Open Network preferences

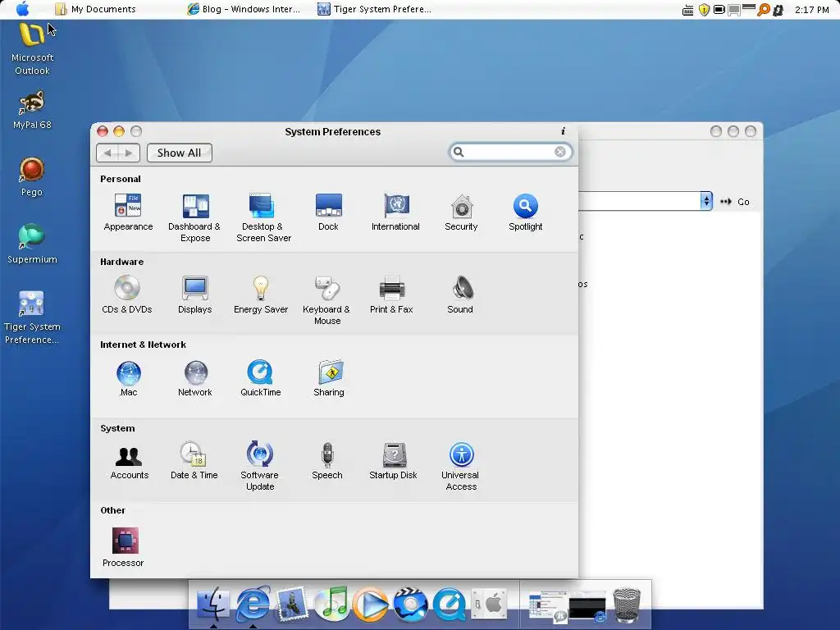pos(195,378)
